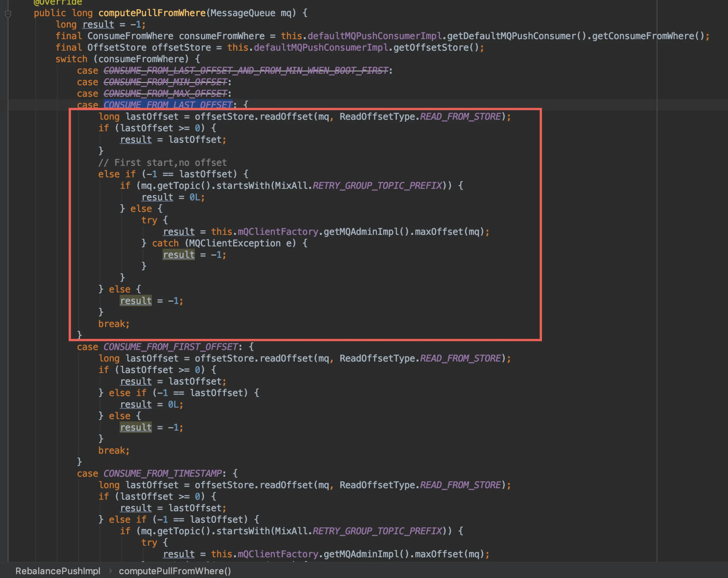Click the MessageQueue parameter type
This screenshot has height=578, width=728.
pyautogui.click(x=243, y=13)
